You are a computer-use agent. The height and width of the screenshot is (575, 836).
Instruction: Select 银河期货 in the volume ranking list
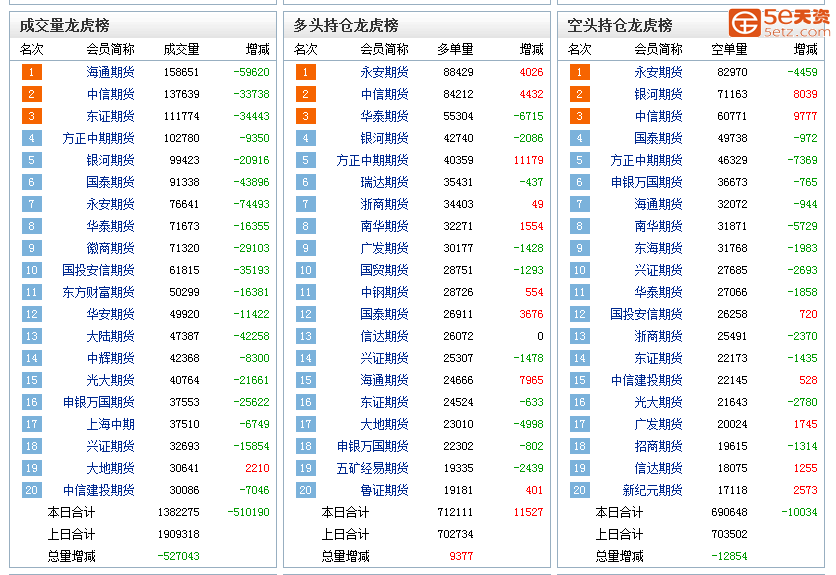110,160
